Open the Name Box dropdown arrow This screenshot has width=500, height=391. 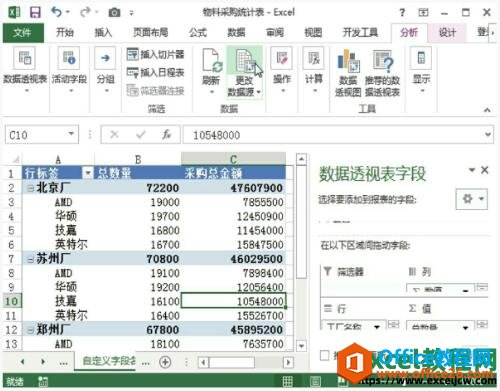(71, 134)
